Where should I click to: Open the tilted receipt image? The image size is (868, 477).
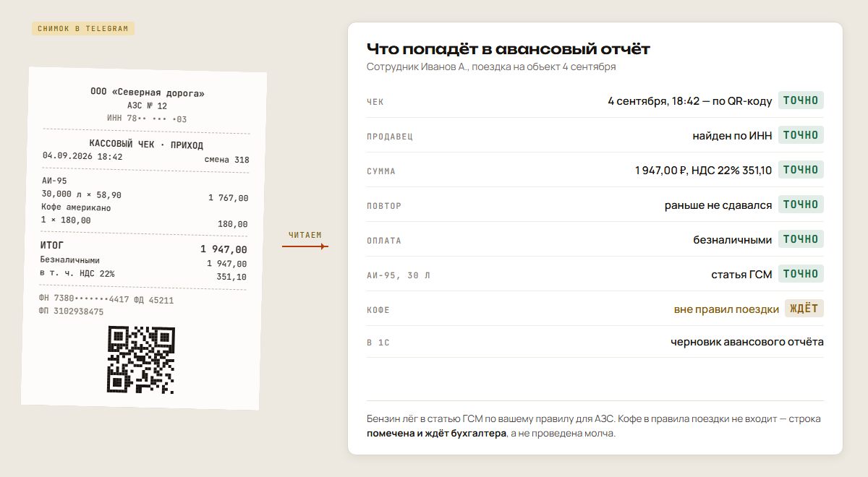[x=144, y=239]
